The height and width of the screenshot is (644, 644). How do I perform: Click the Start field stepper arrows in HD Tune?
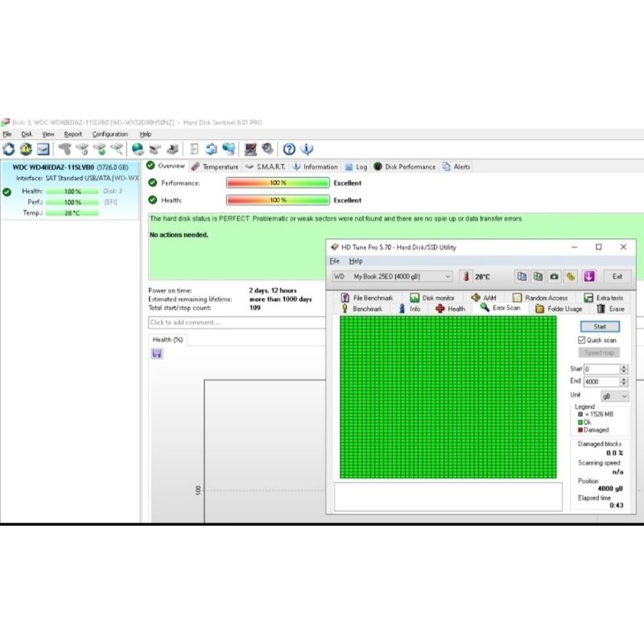click(x=624, y=369)
